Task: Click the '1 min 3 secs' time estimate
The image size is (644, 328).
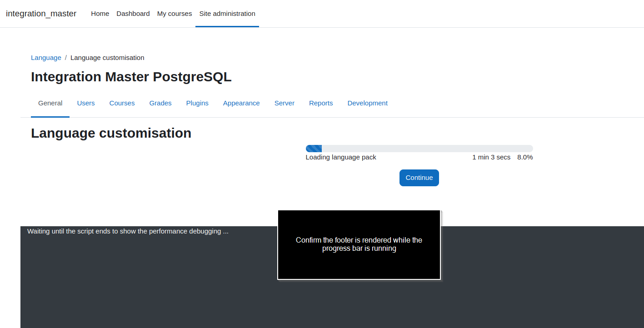Action: pos(491,157)
